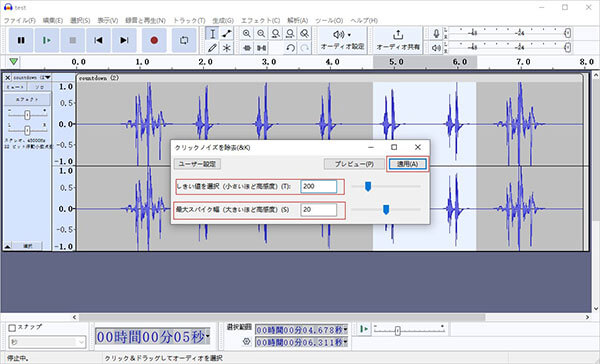
Task: Adjust the playback level meter slider knob
Action: (x=568, y=47)
